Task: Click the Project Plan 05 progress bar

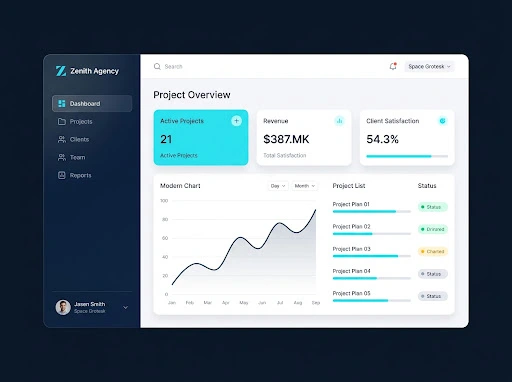Action: pyautogui.click(x=372, y=301)
